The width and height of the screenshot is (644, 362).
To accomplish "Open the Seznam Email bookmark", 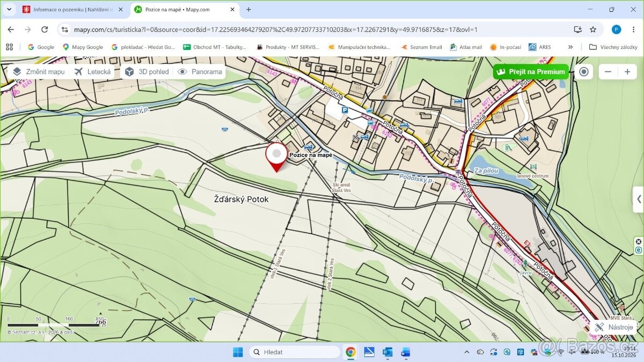I will pyautogui.click(x=422, y=47).
